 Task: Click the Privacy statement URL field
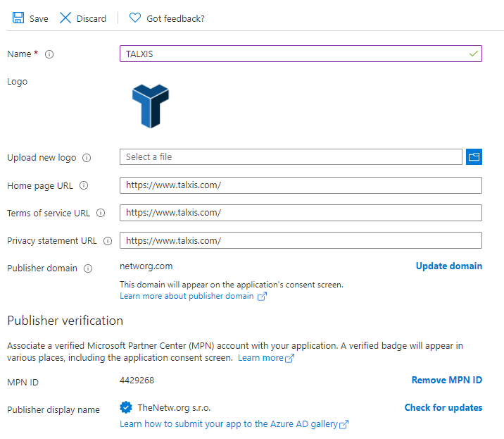point(301,240)
